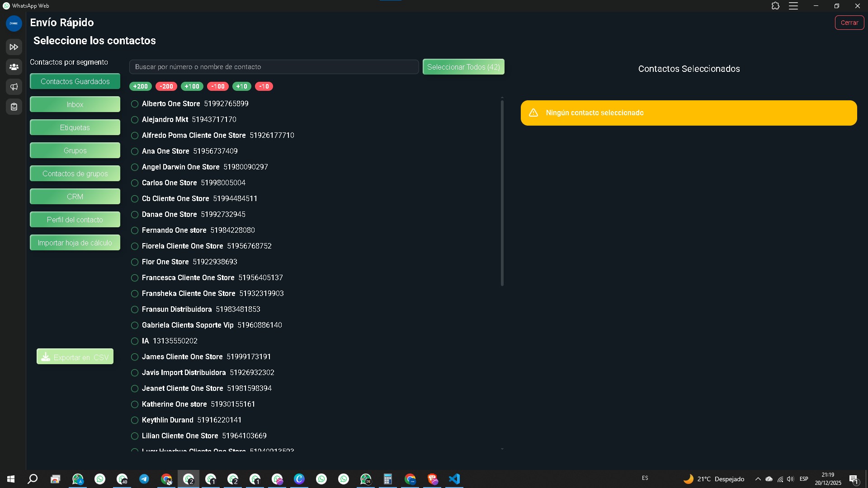Switch to the Inbox segment
This screenshot has width=868, height=488.
[75, 104]
